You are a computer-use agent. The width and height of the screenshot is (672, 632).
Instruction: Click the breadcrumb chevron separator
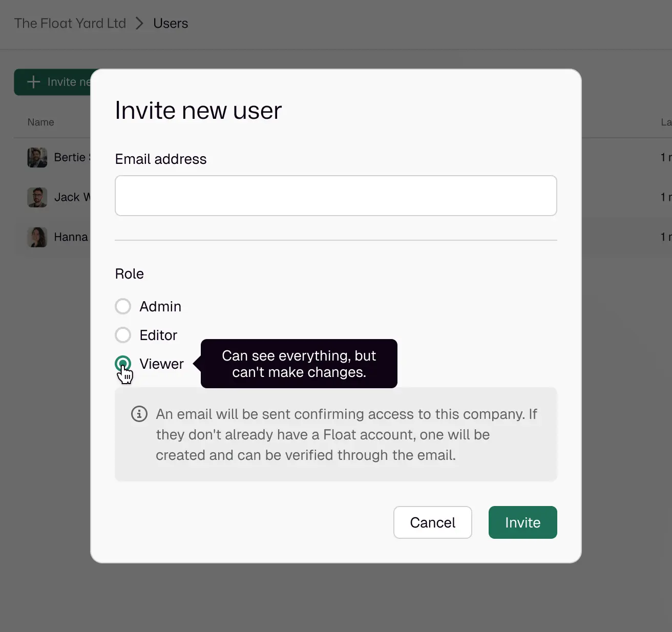[x=139, y=24]
